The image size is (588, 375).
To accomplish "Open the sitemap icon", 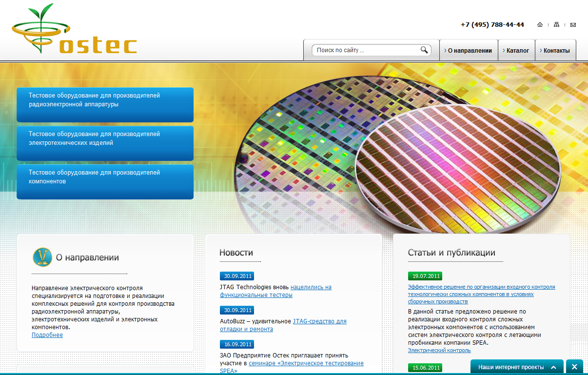I will click(556, 25).
